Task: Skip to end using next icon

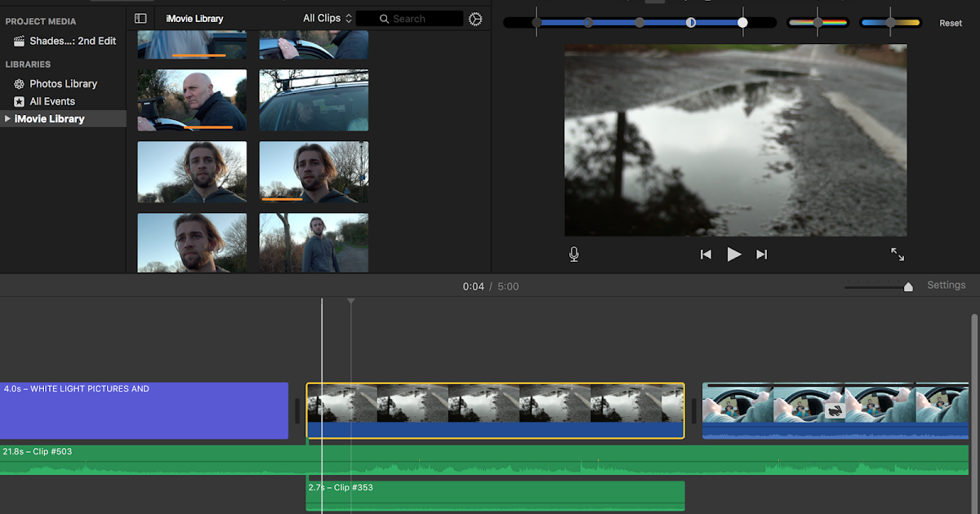Action: [x=761, y=254]
